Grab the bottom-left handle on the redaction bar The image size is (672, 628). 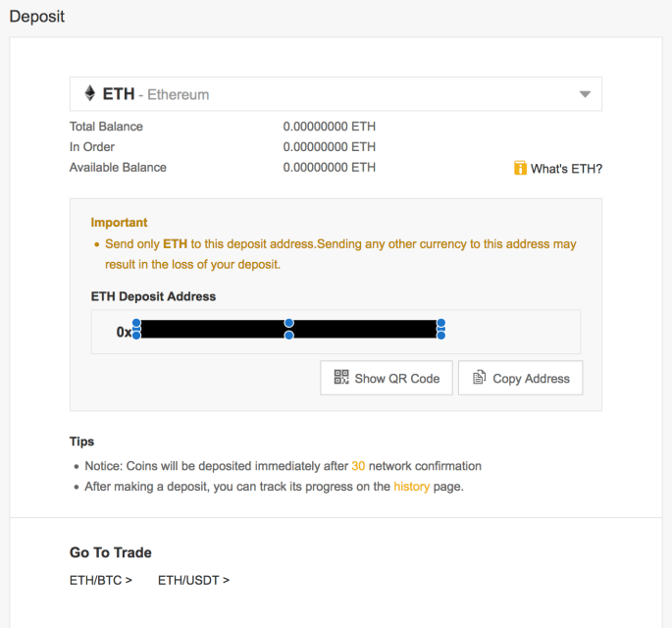click(x=136, y=336)
